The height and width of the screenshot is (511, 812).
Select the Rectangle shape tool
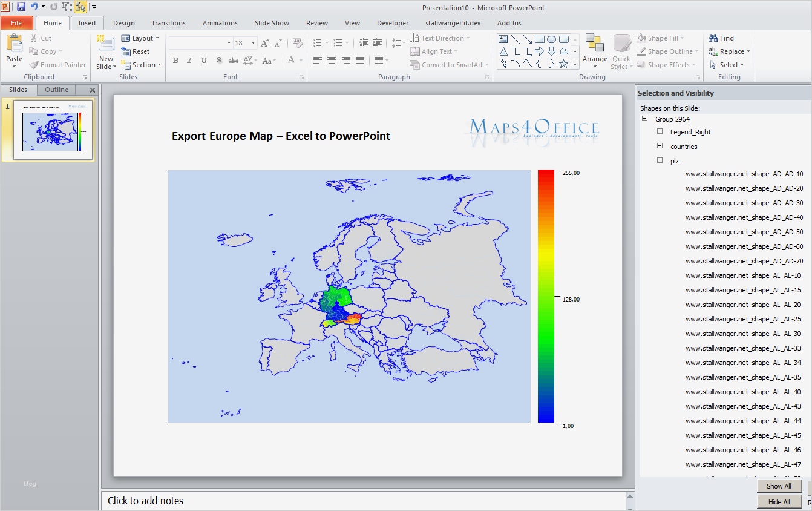(x=539, y=38)
